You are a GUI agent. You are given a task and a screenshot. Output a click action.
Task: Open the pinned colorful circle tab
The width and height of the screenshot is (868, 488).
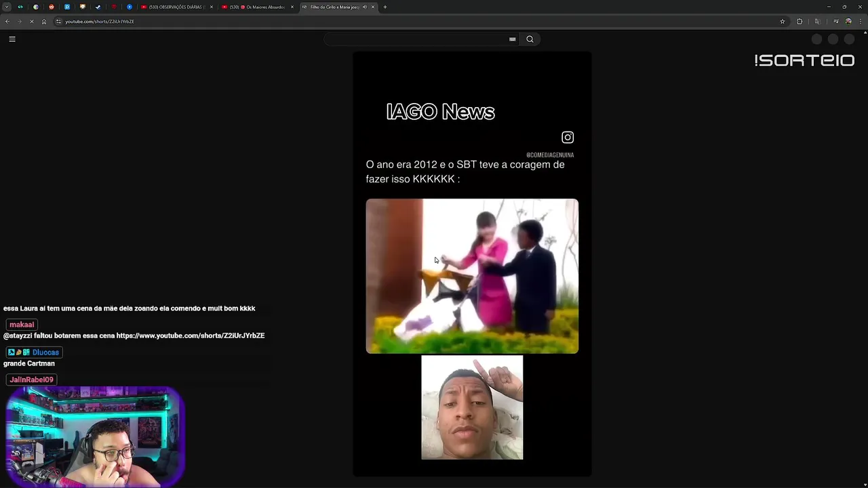coord(36,7)
